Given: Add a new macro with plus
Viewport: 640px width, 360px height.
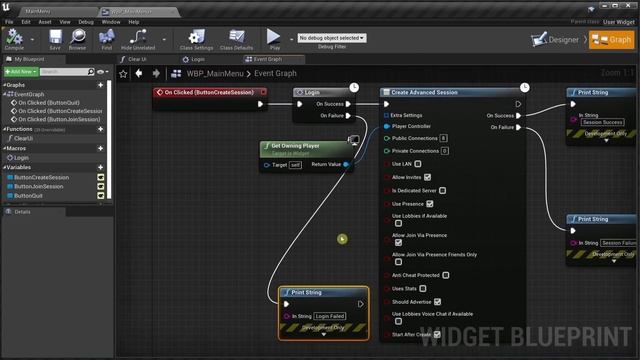Looking at the screenshot, I should [100, 149].
